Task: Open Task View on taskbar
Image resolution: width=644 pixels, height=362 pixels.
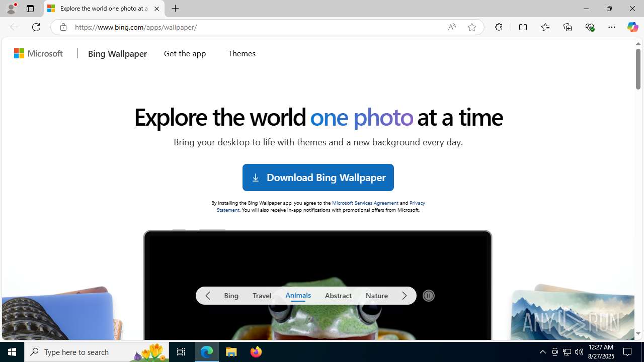Action: point(181,352)
